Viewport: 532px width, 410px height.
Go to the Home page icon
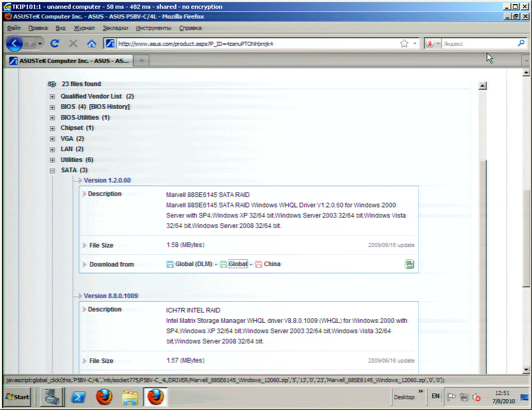click(x=91, y=43)
